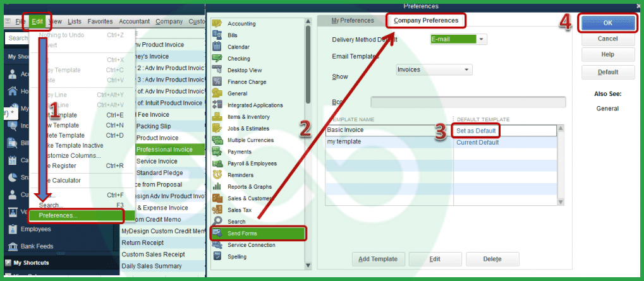Choose Search... in the Edit menu
The width and height of the screenshot is (644, 281).
click(82, 205)
